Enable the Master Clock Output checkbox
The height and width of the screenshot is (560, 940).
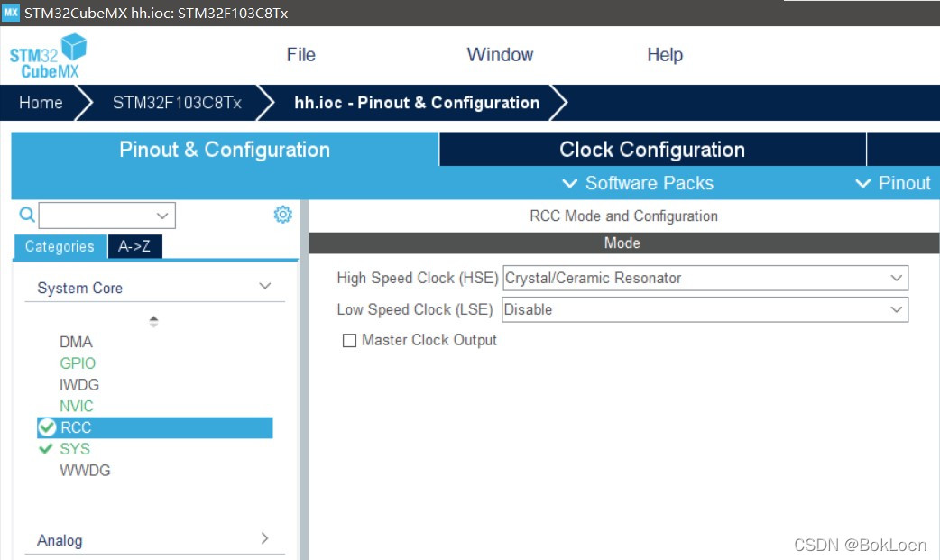tap(349, 341)
